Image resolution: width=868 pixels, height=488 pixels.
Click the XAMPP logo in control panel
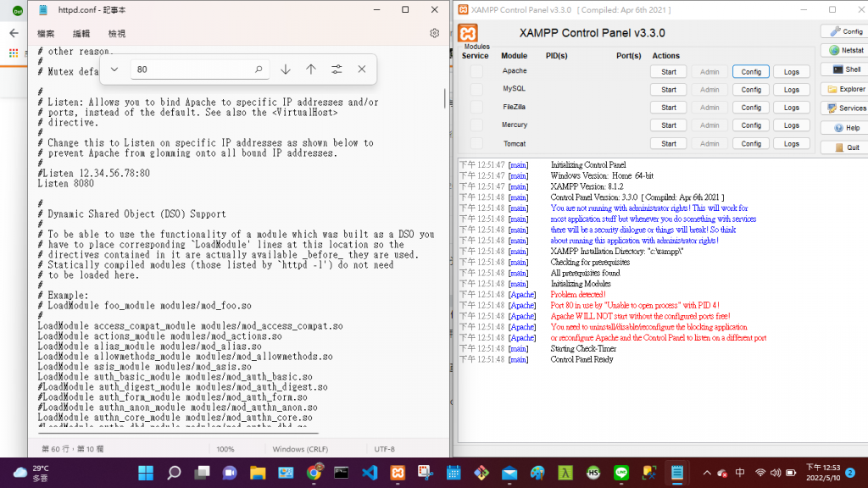point(468,33)
